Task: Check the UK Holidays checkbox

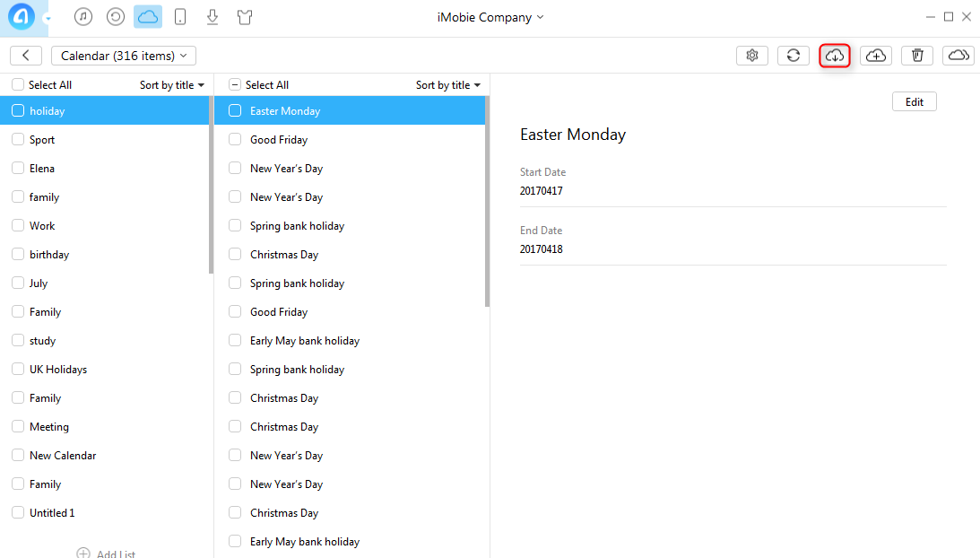Action: coord(18,369)
